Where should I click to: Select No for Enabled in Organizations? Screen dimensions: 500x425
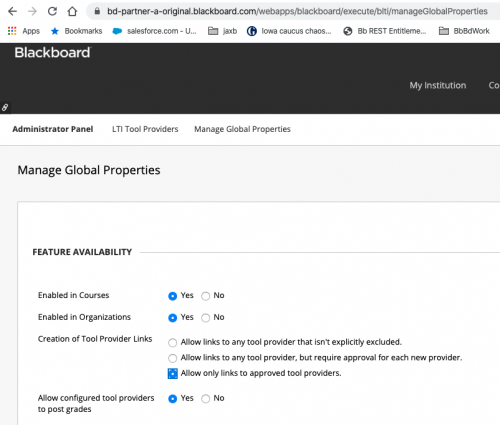tap(206, 318)
